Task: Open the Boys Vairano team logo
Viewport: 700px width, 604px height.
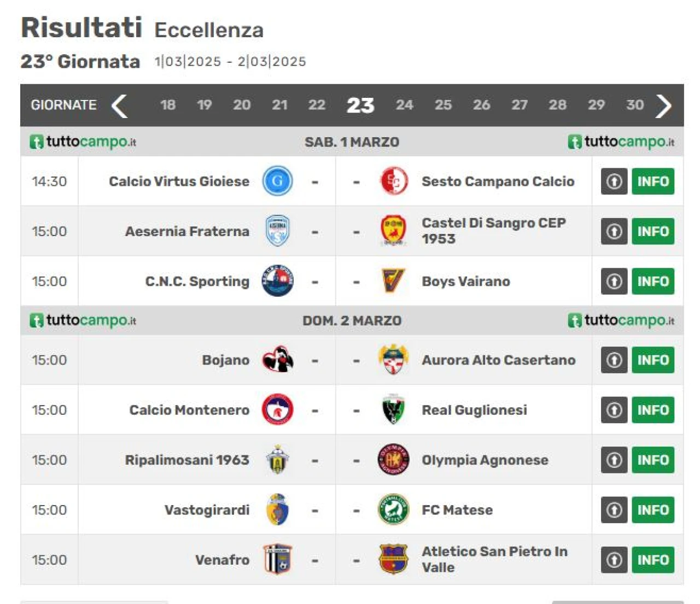Action: (393, 281)
